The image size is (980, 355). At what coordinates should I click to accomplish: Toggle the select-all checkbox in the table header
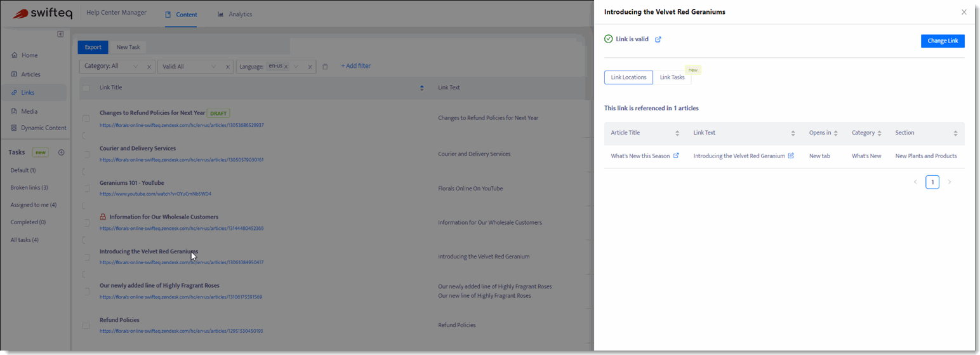[x=86, y=88]
